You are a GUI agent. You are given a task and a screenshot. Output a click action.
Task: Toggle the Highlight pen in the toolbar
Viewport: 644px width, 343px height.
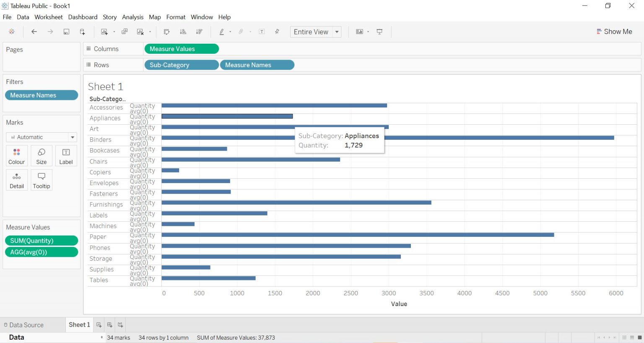(222, 31)
